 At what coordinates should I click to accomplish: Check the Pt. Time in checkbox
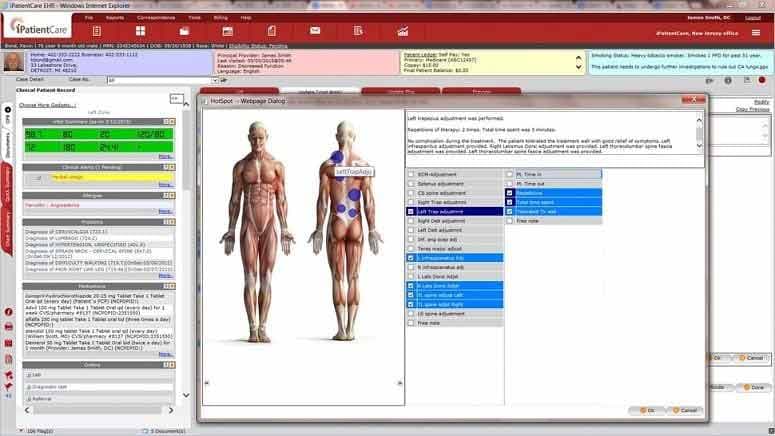click(509, 174)
